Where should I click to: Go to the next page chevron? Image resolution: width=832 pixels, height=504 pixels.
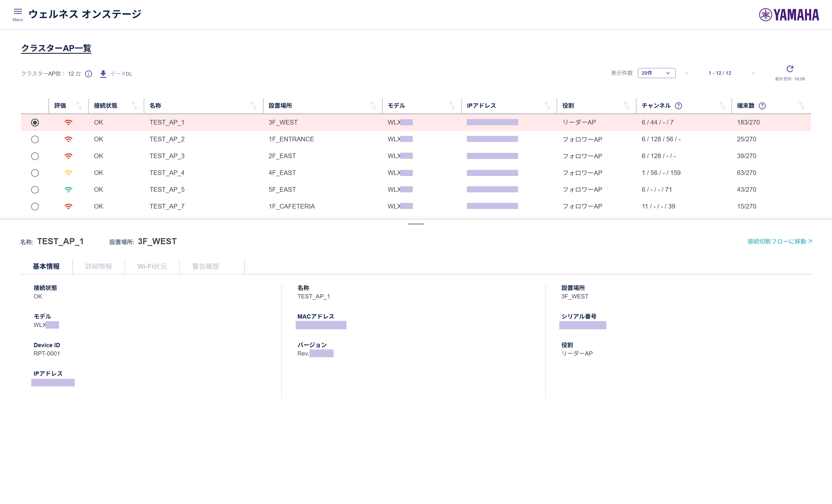click(x=753, y=73)
